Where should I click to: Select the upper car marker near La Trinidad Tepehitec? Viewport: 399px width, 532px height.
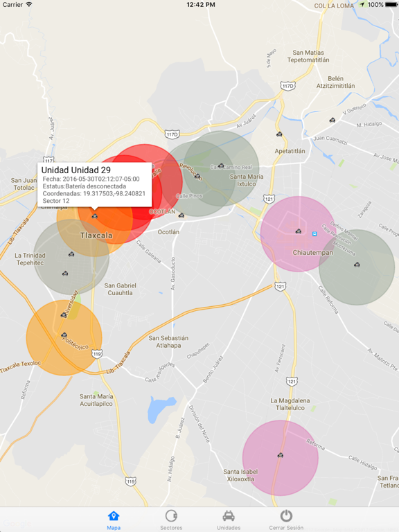pyautogui.click(x=71, y=254)
